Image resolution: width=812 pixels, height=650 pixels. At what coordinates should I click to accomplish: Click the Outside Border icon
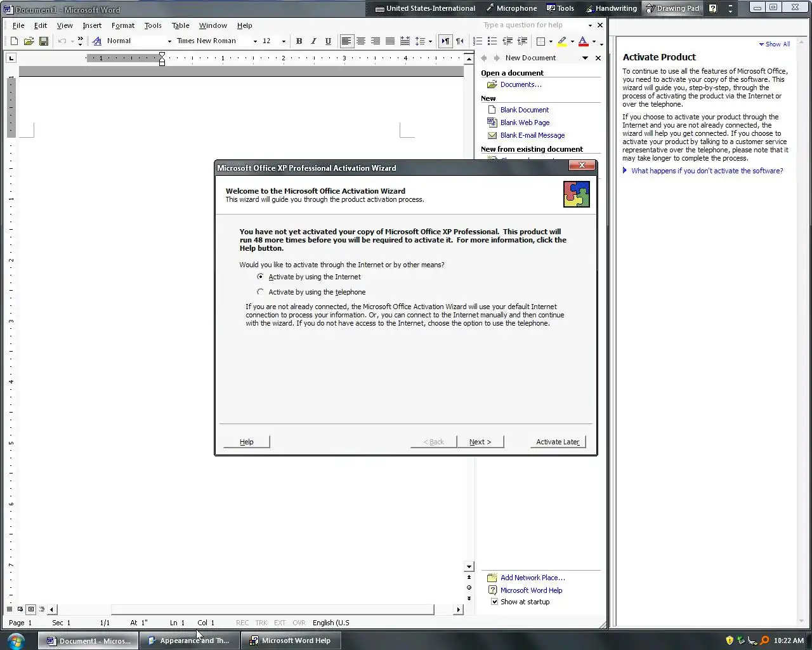[x=541, y=41]
